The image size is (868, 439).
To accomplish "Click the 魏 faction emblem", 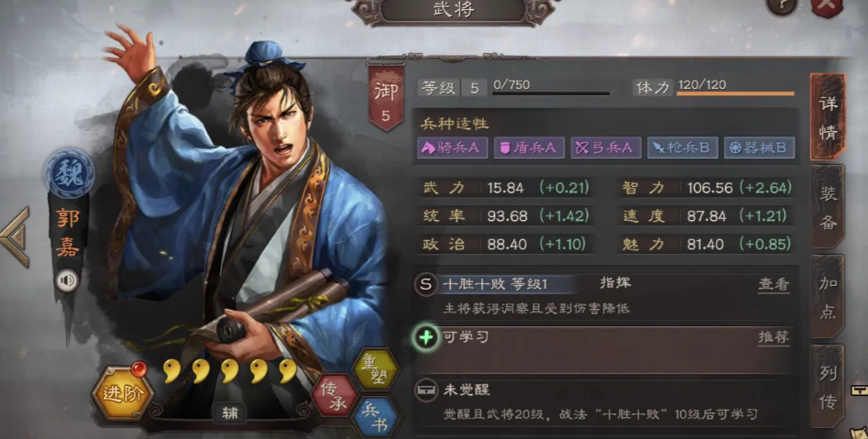I will click(x=69, y=172).
